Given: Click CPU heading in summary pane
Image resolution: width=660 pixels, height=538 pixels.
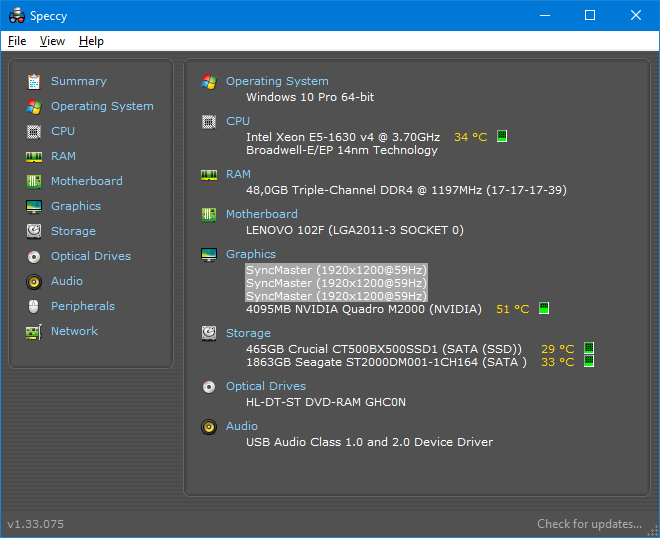Looking at the screenshot, I should pos(238,121).
